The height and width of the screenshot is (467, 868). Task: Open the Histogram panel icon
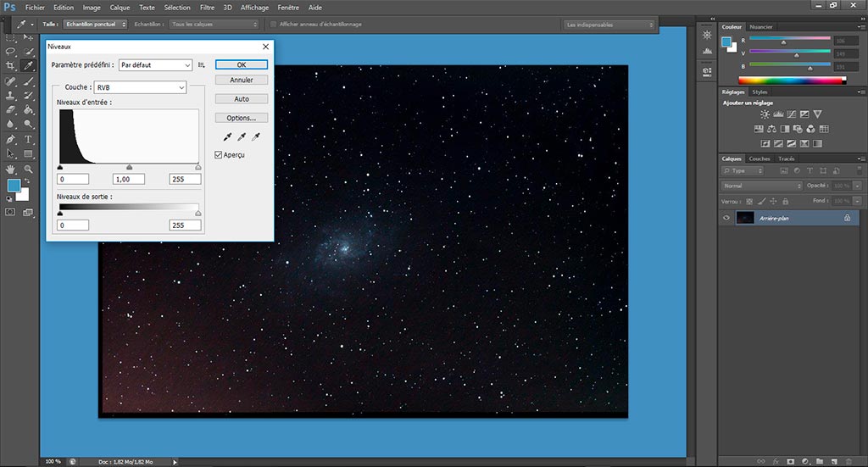coord(707,51)
